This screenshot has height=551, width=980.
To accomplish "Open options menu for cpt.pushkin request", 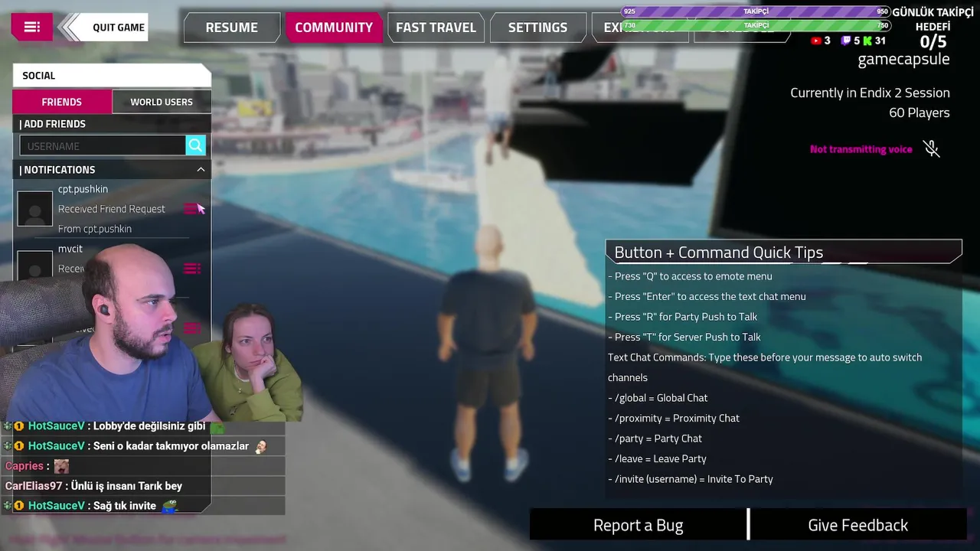I will point(191,209).
